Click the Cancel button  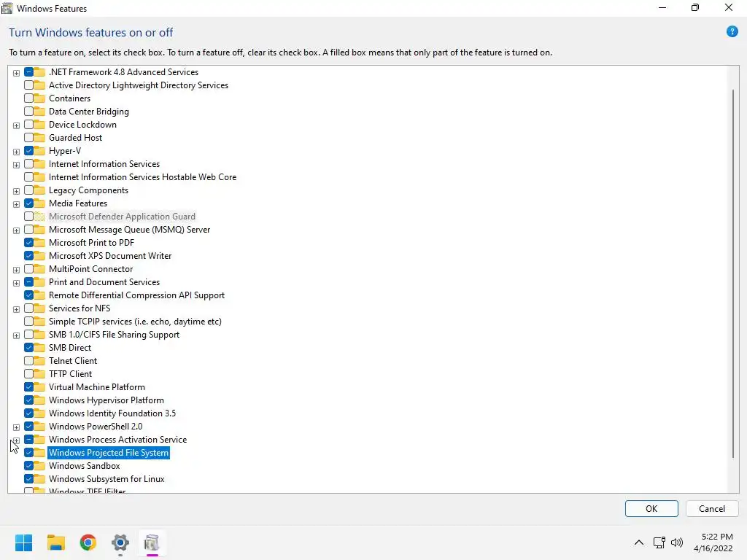pyautogui.click(x=712, y=508)
